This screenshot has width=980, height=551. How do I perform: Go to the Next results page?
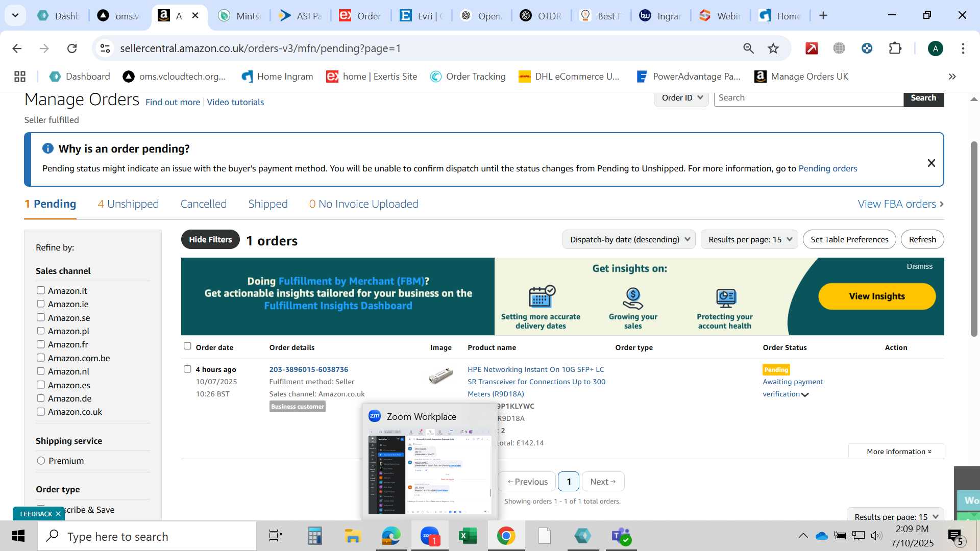pyautogui.click(x=603, y=482)
